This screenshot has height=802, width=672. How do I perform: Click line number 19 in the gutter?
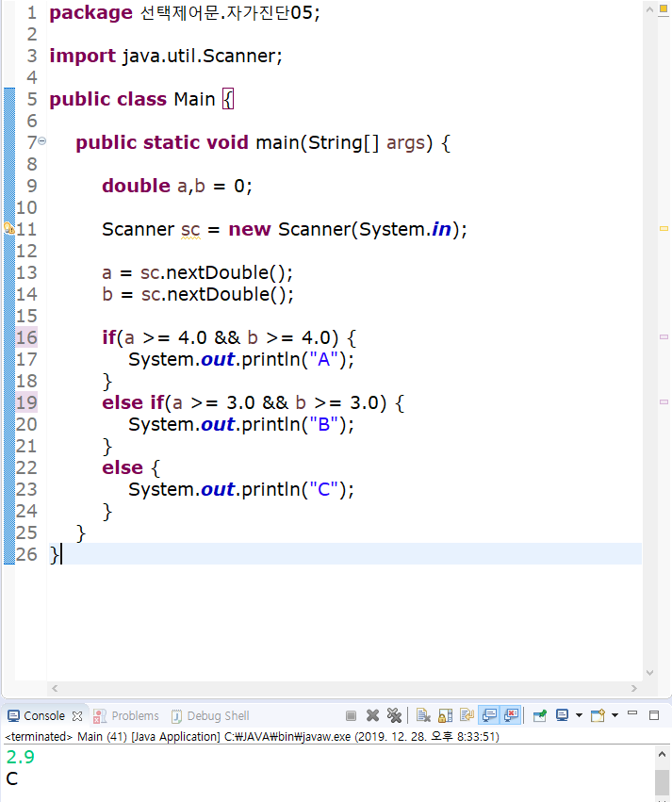tap(26, 403)
